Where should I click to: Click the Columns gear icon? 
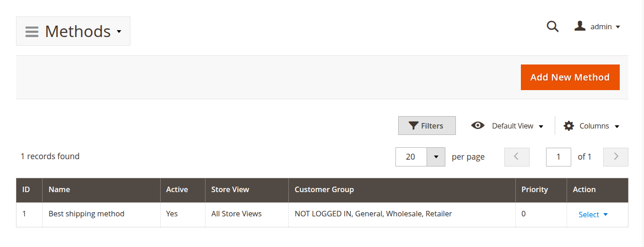coord(568,126)
